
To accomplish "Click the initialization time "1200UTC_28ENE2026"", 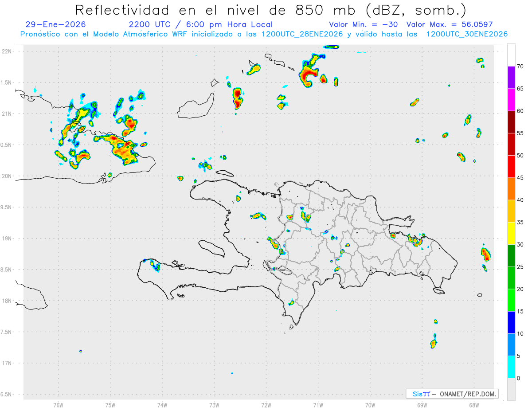I will point(303,34).
